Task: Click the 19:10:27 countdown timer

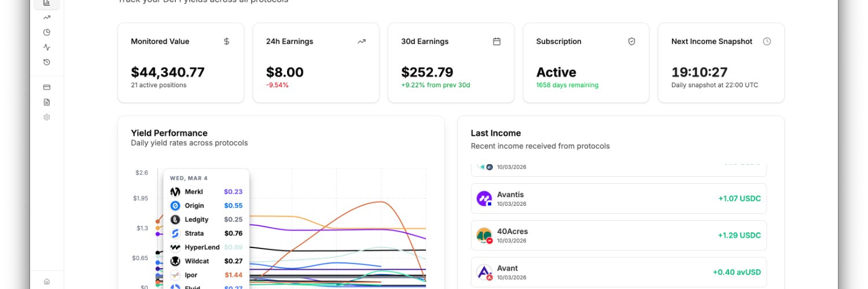Action: [699, 72]
